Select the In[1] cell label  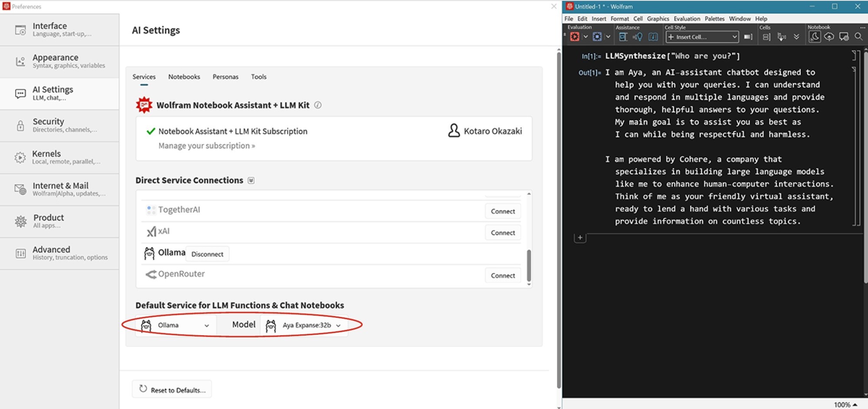click(592, 56)
